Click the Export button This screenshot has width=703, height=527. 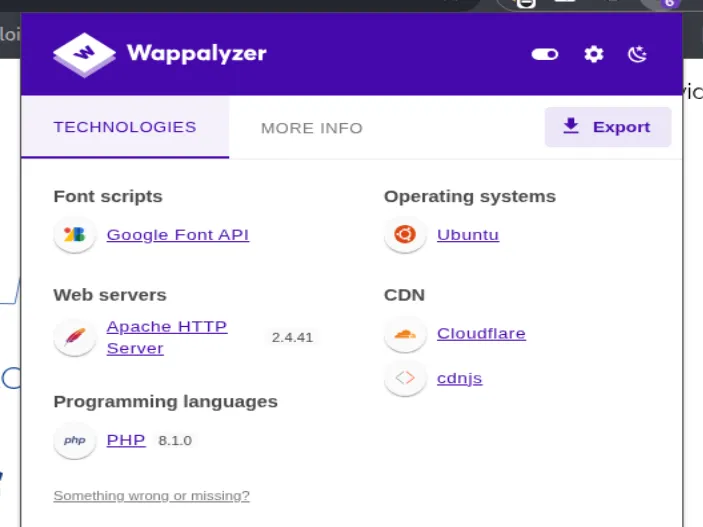point(607,127)
